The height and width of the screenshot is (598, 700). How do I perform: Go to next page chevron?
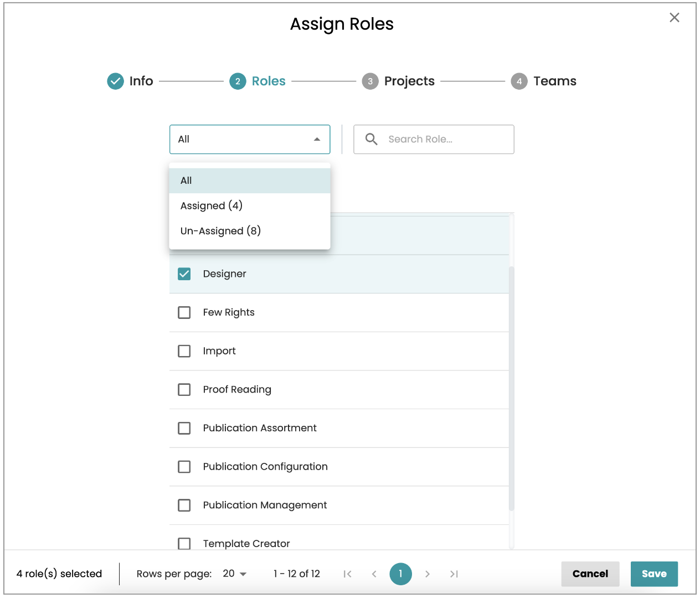pyautogui.click(x=427, y=574)
